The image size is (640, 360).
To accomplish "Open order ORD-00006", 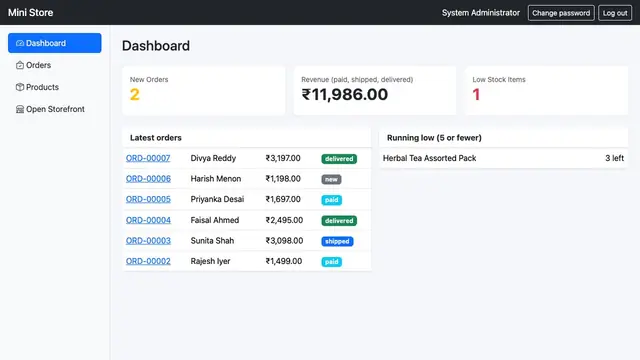I will (148, 179).
